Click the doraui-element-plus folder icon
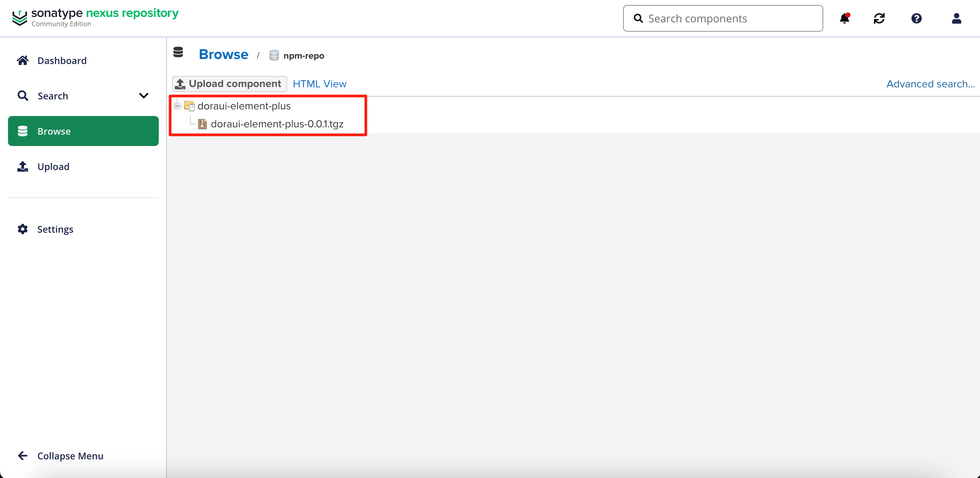The width and height of the screenshot is (980, 478). tap(189, 106)
